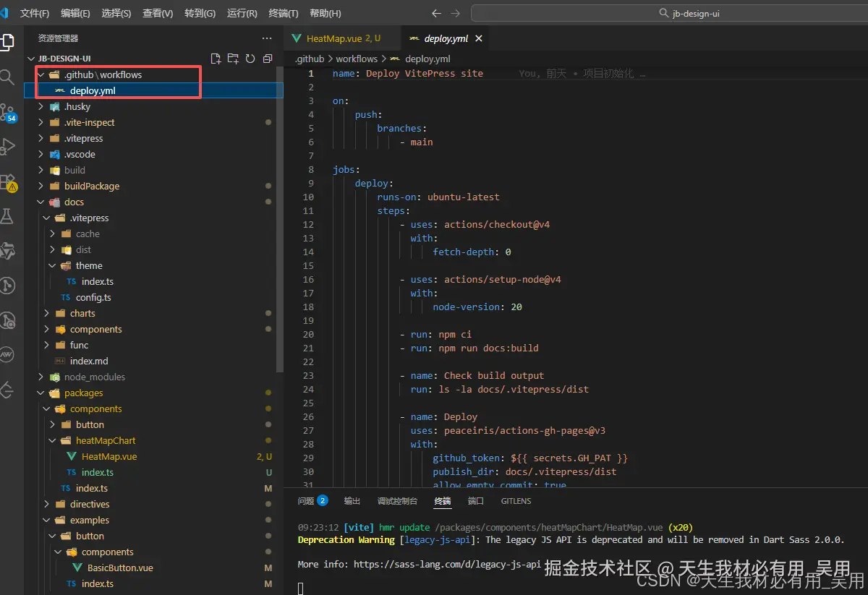
Task: Click the jb-design-ui search box
Action: 669,13
